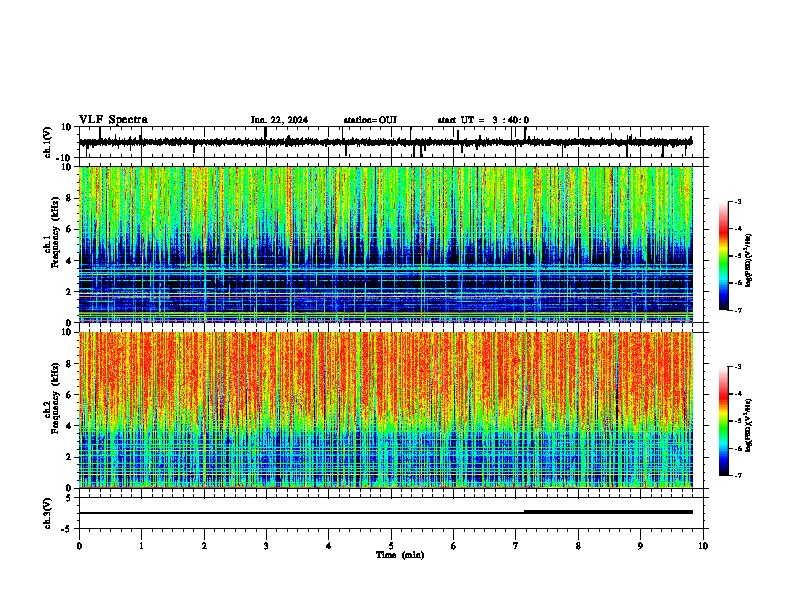The width and height of the screenshot is (792, 612).
Task: Click the "start UT = 3:40:0" header text
Action: tap(483, 120)
